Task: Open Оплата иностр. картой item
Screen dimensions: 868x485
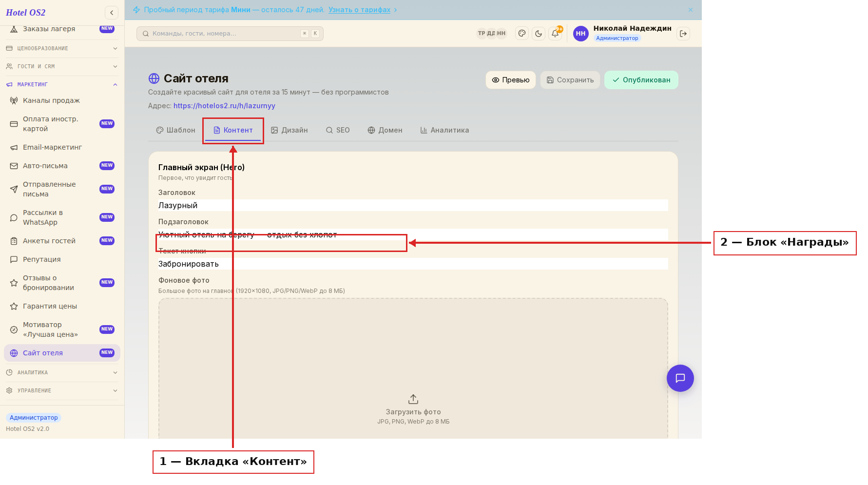Action: [62, 124]
